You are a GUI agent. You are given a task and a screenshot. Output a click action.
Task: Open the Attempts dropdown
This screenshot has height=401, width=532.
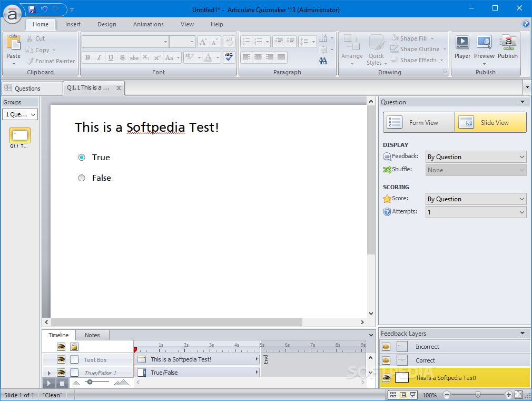[476, 212]
